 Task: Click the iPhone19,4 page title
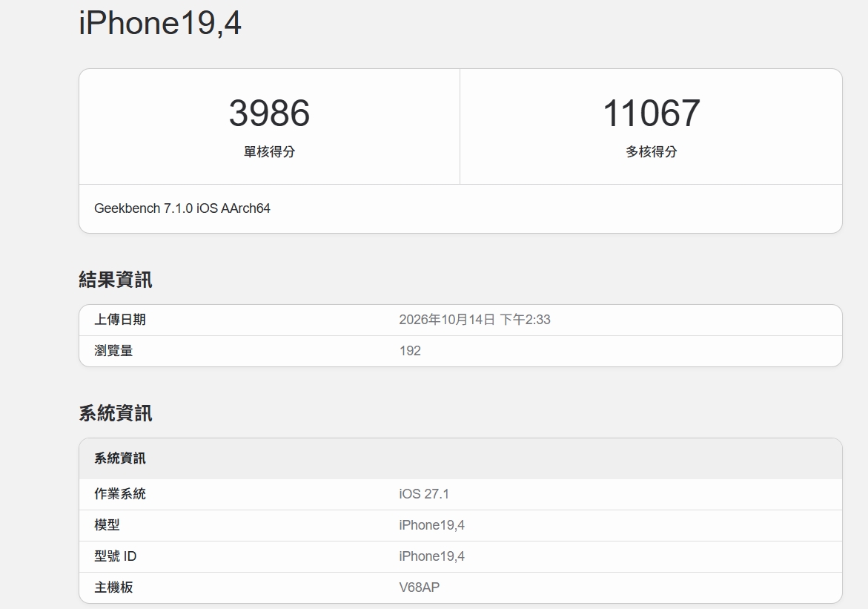(x=160, y=23)
